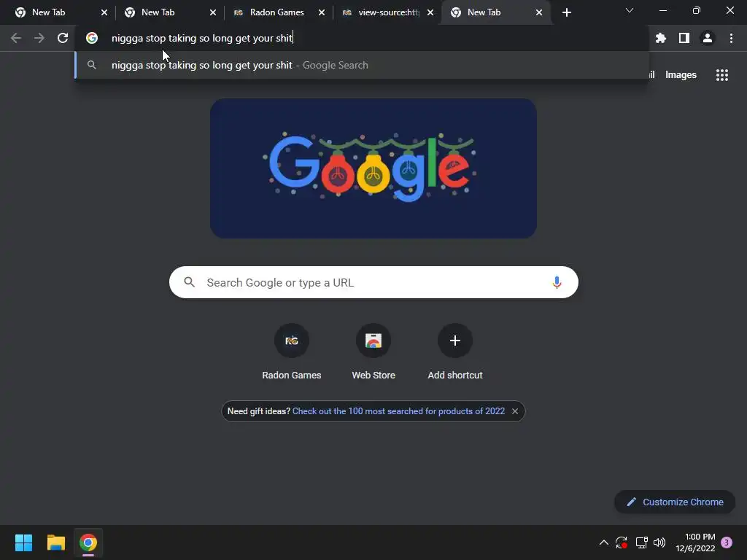Image resolution: width=747 pixels, height=560 pixels.
Task: Switch to the Radon Games tab
Action: [276, 12]
